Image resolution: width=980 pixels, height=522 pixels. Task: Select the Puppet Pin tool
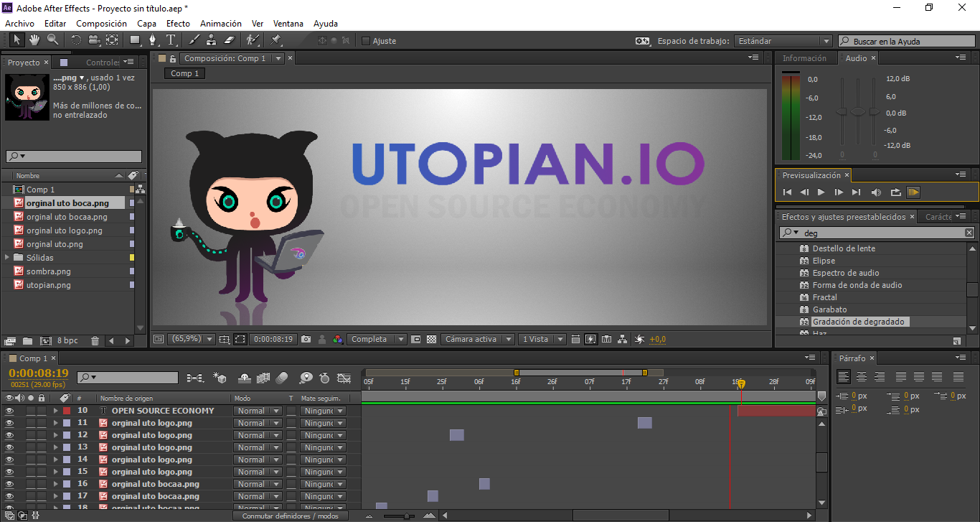[276, 39]
